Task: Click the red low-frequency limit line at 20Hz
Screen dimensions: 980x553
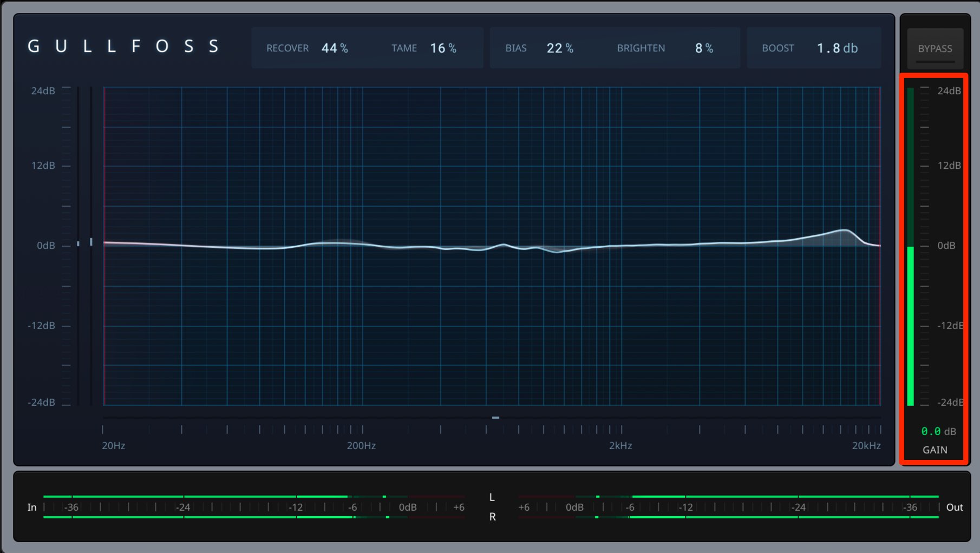Action: (x=104, y=246)
